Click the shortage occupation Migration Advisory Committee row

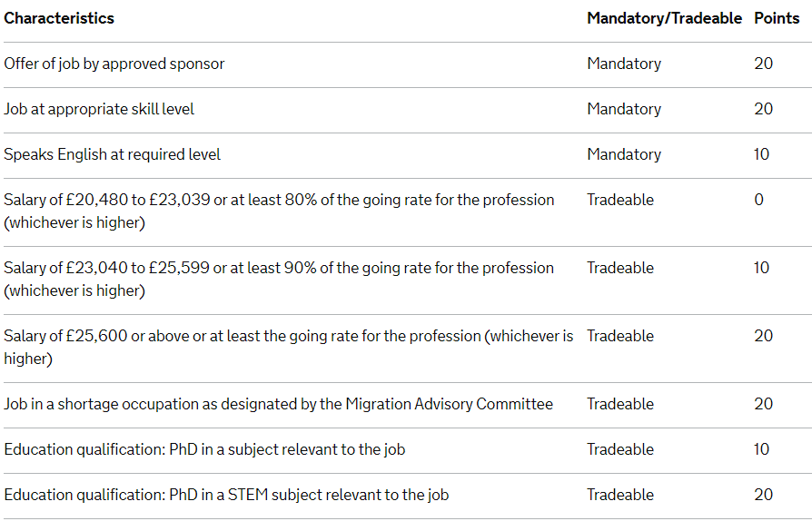(406, 405)
